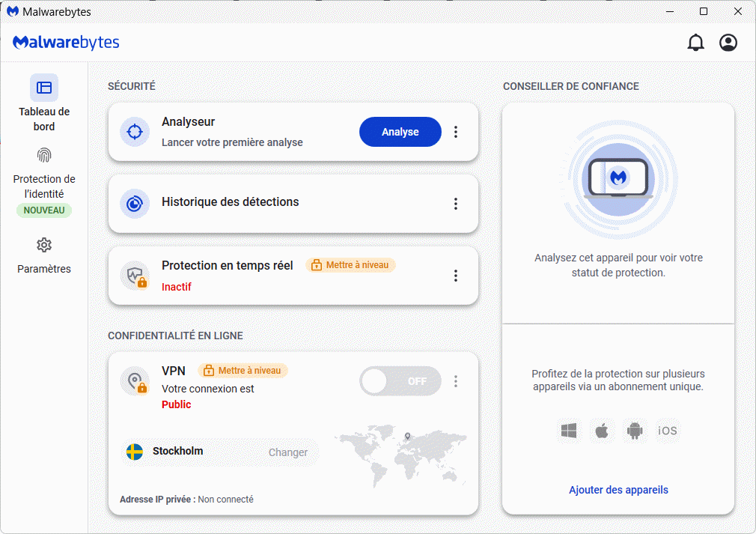Image resolution: width=756 pixels, height=534 pixels.
Task: Click the real-time protection shield icon
Action: [135, 276]
